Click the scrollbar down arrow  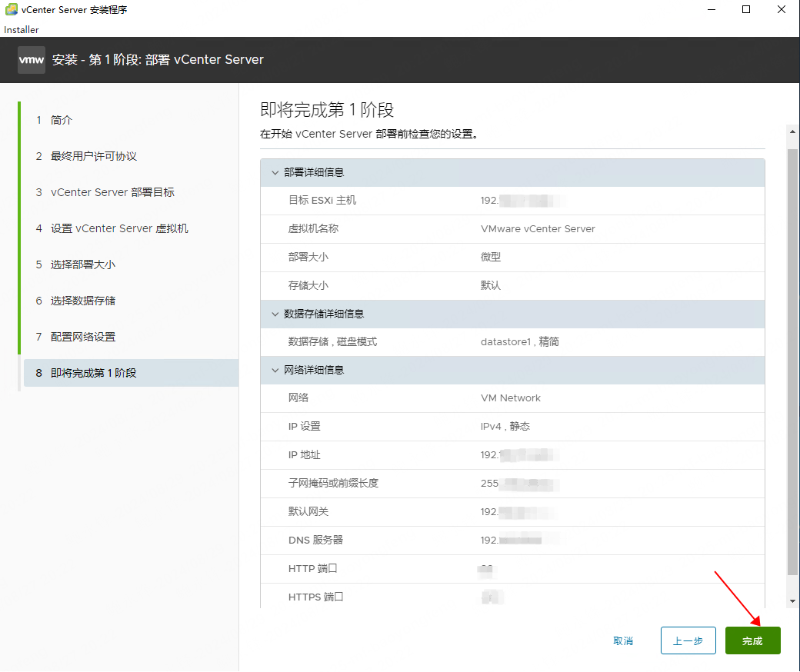tap(792, 601)
